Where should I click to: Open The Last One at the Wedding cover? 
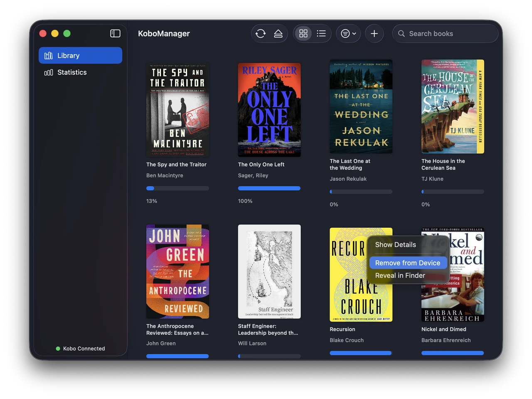click(361, 106)
